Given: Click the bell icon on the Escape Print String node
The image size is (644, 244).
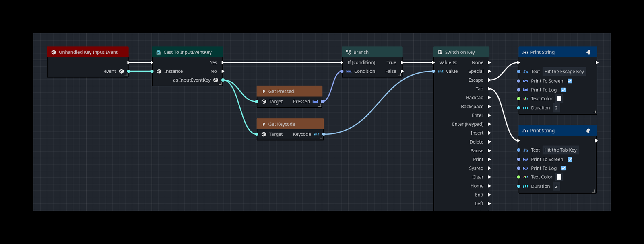Looking at the screenshot, I should 588,52.
